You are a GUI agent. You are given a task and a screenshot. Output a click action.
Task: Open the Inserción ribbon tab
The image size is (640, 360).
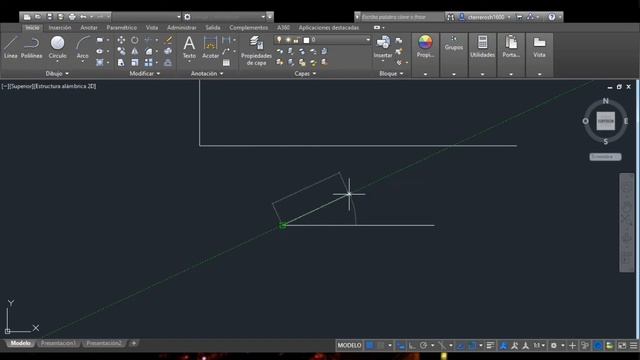[x=60, y=27]
